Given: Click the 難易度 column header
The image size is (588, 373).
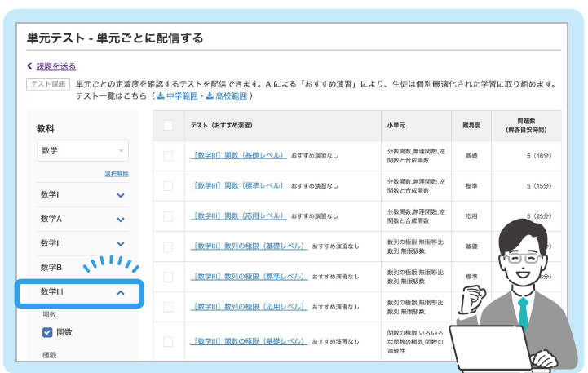Looking at the screenshot, I should 471,126.
